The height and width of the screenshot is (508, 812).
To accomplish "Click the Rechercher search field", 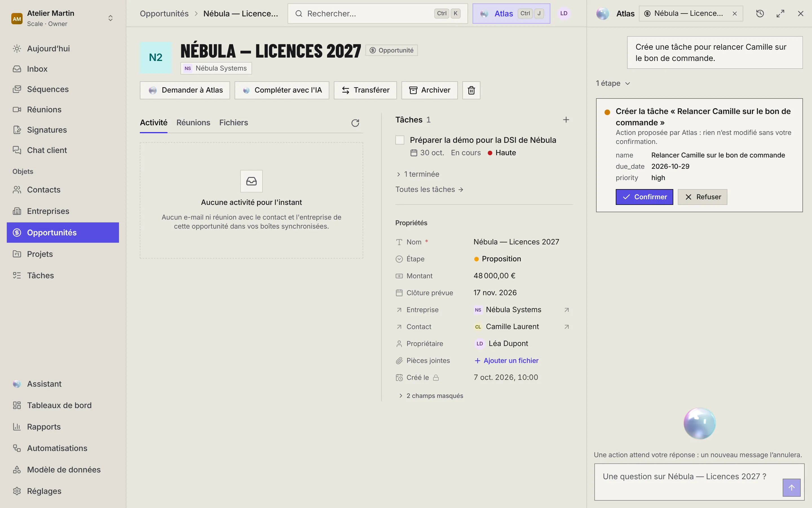I will 378,14.
